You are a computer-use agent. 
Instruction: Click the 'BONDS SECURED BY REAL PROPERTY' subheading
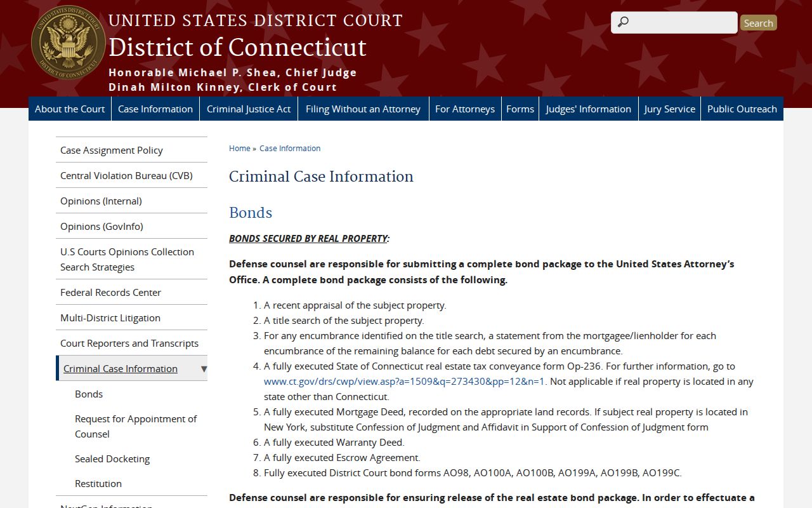pos(308,239)
